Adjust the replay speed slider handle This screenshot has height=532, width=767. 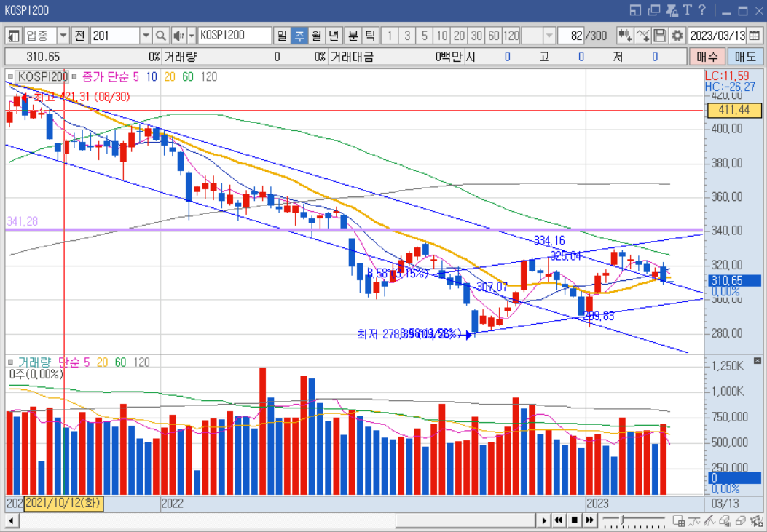pos(623,520)
